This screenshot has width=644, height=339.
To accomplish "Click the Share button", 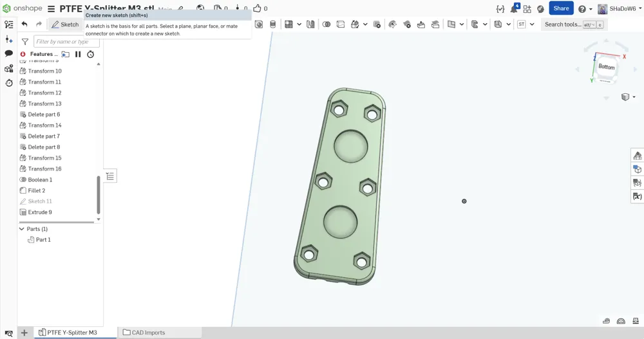I will click(x=561, y=8).
